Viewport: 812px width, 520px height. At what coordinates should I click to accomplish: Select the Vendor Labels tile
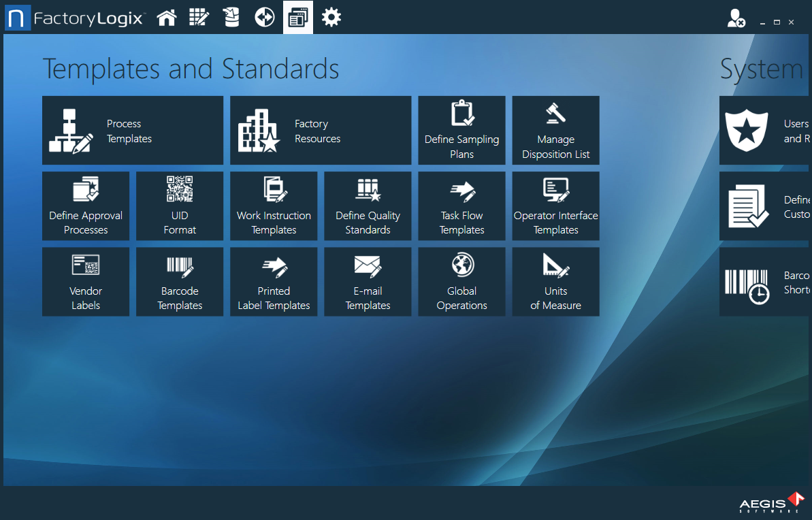point(86,282)
